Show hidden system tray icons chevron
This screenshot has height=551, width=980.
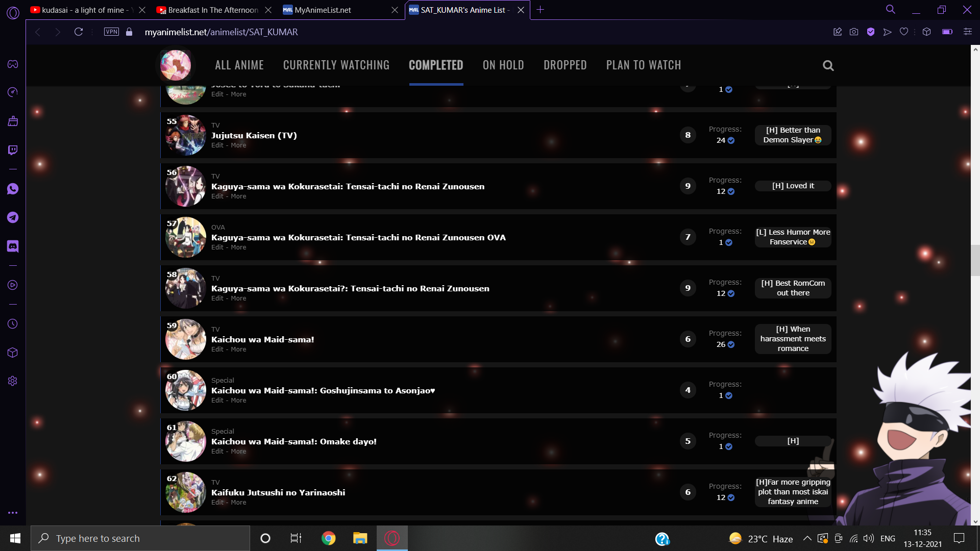click(x=807, y=538)
